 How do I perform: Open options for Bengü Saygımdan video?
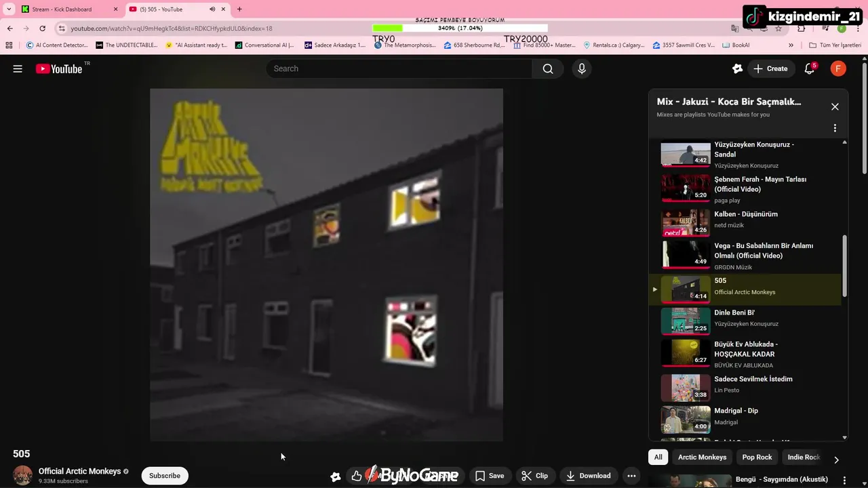click(x=844, y=480)
